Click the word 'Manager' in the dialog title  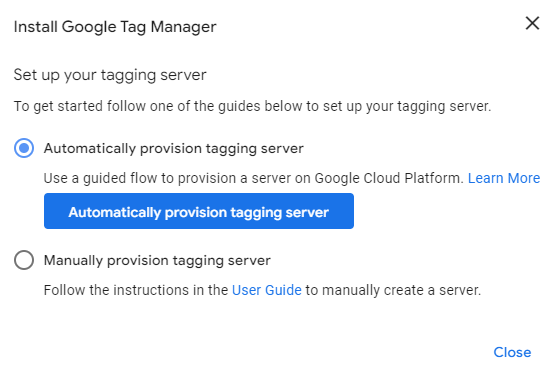[x=183, y=27]
